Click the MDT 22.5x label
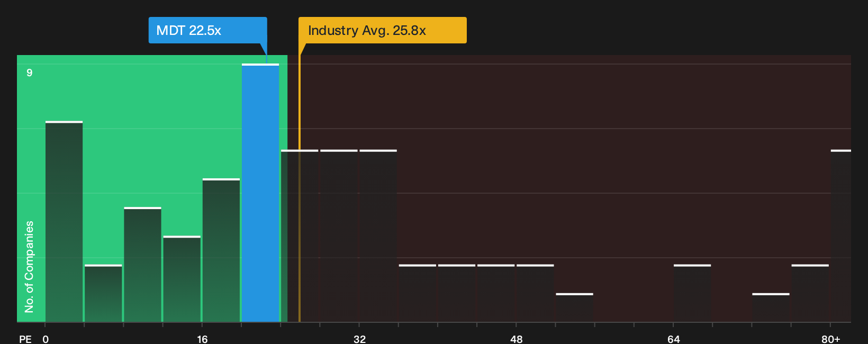Screen dimensions: 868x344 [x=207, y=30]
